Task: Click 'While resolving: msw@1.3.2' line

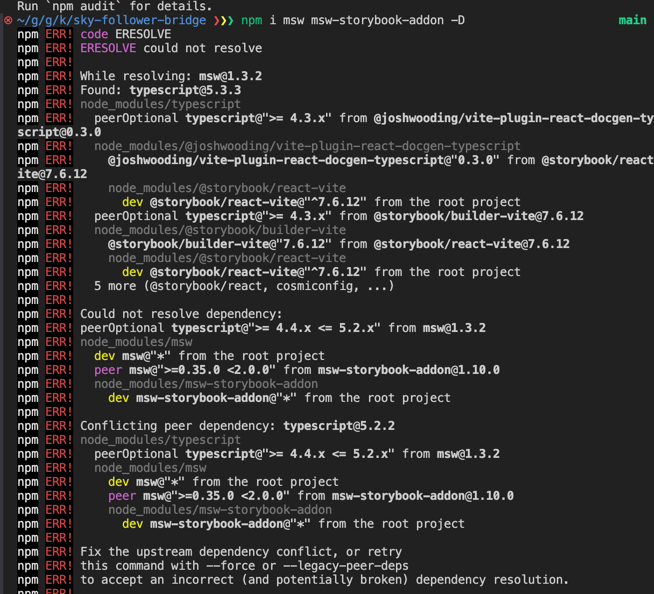Action: [x=171, y=76]
